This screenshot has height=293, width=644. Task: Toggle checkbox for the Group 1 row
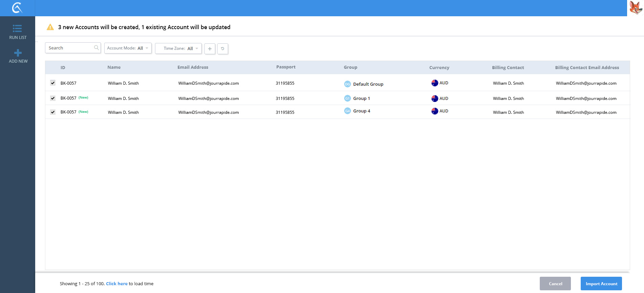coord(53,98)
